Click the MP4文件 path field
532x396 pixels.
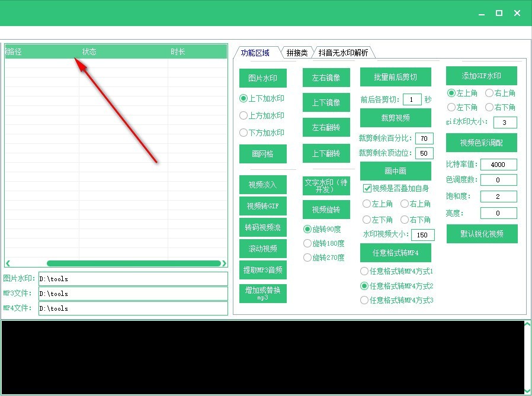(133, 308)
